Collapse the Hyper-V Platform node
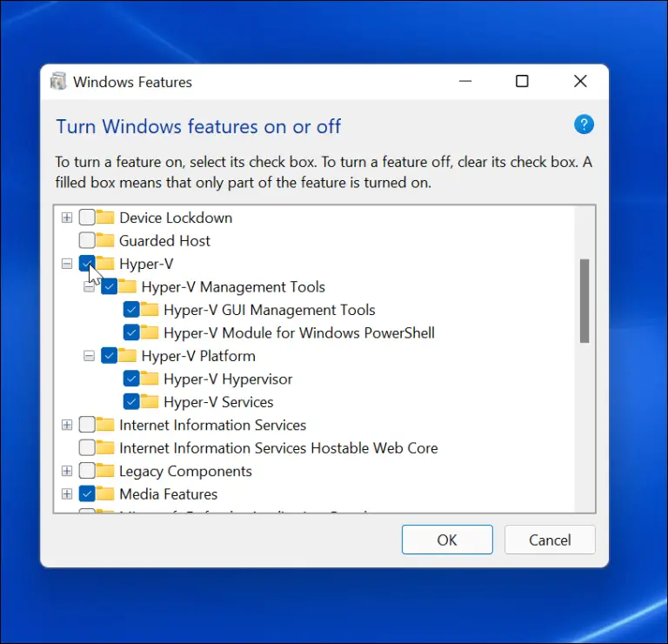 pos(89,355)
